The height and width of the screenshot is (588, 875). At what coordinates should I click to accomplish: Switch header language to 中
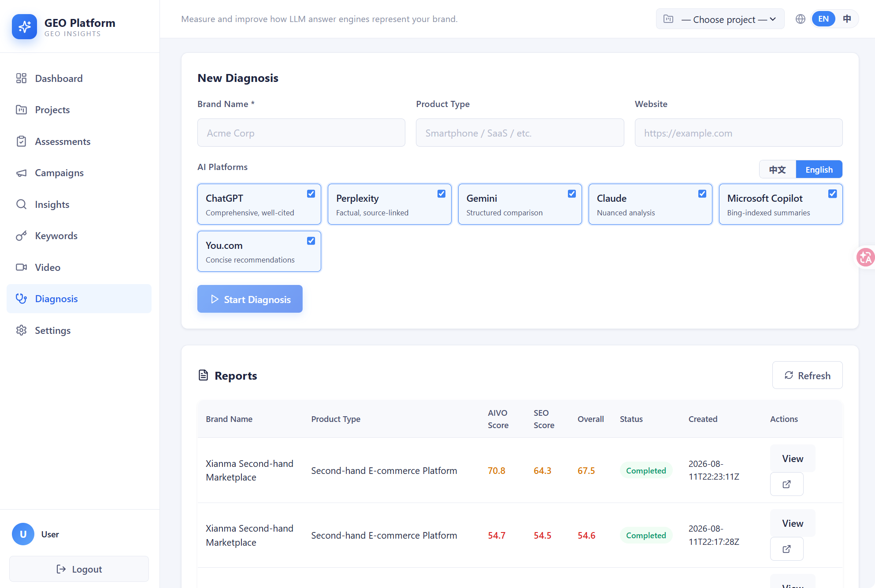click(x=847, y=19)
